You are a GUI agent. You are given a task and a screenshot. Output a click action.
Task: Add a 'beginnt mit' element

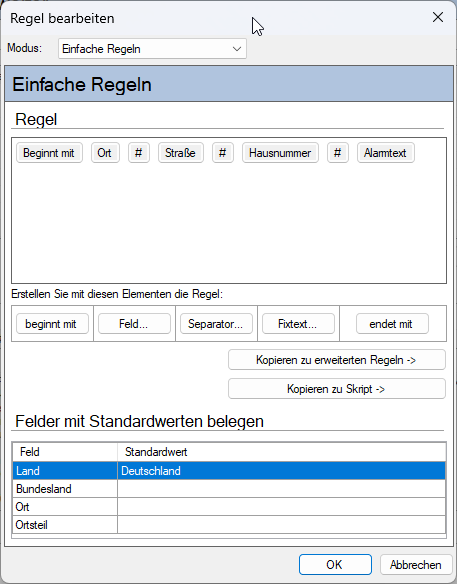(52, 324)
